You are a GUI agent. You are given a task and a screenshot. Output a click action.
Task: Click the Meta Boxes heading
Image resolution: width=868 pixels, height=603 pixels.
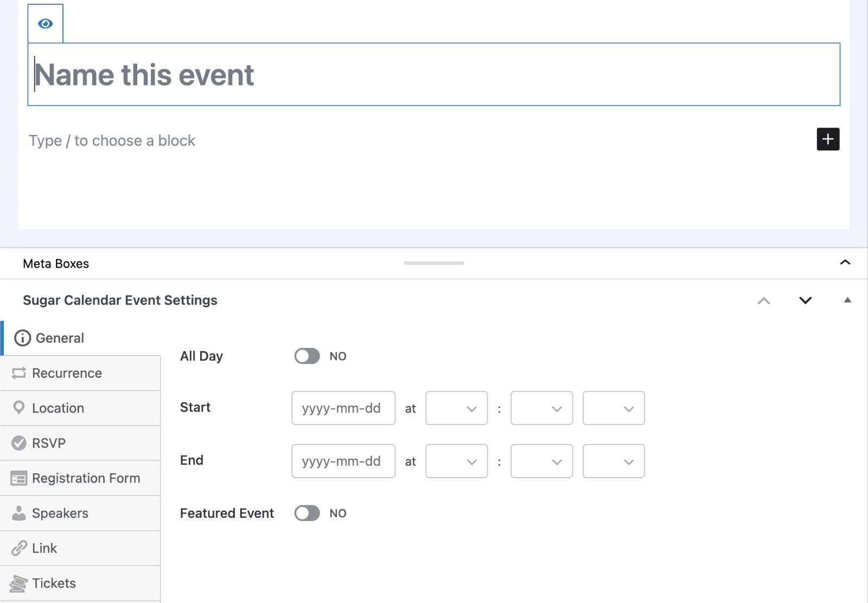tap(56, 264)
